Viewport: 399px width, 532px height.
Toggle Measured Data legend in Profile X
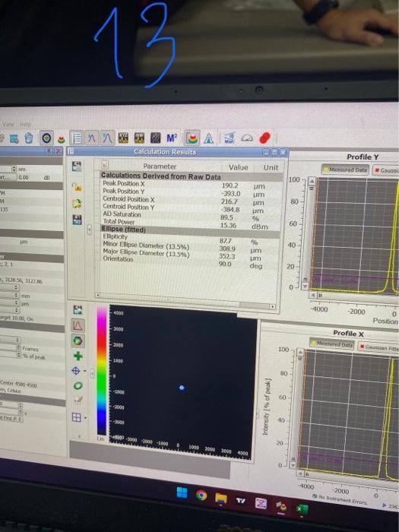(332, 344)
